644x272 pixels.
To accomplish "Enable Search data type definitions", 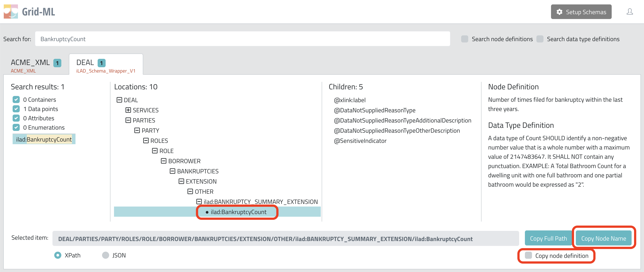I will tap(540, 39).
